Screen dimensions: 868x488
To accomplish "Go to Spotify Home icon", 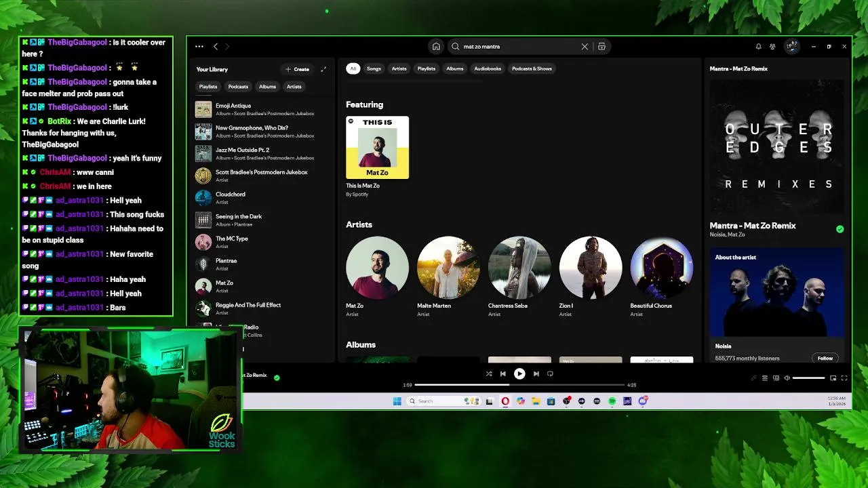I will click(436, 47).
